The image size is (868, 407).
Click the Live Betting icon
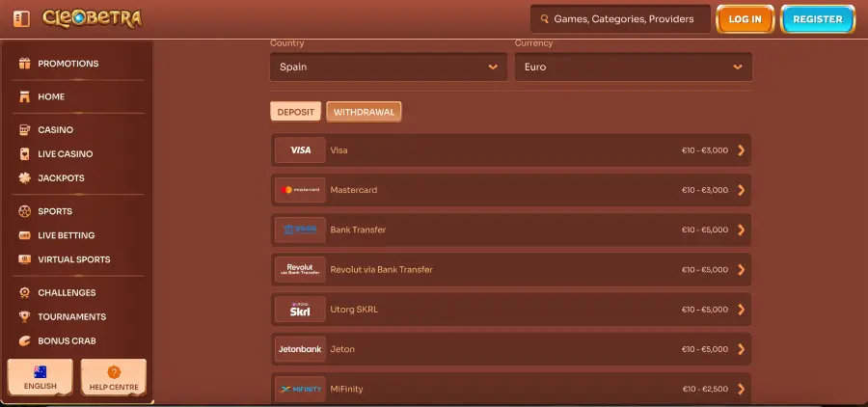pyautogui.click(x=24, y=235)
